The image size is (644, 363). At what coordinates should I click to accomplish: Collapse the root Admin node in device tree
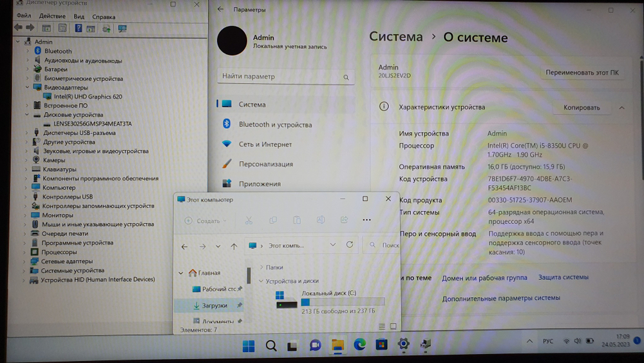[x=17, y=41]
